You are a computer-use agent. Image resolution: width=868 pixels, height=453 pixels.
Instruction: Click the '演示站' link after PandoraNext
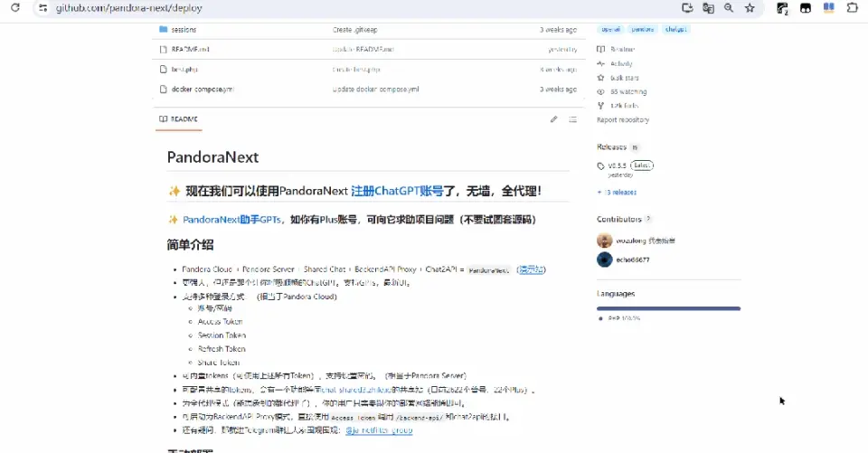[531, 269]
